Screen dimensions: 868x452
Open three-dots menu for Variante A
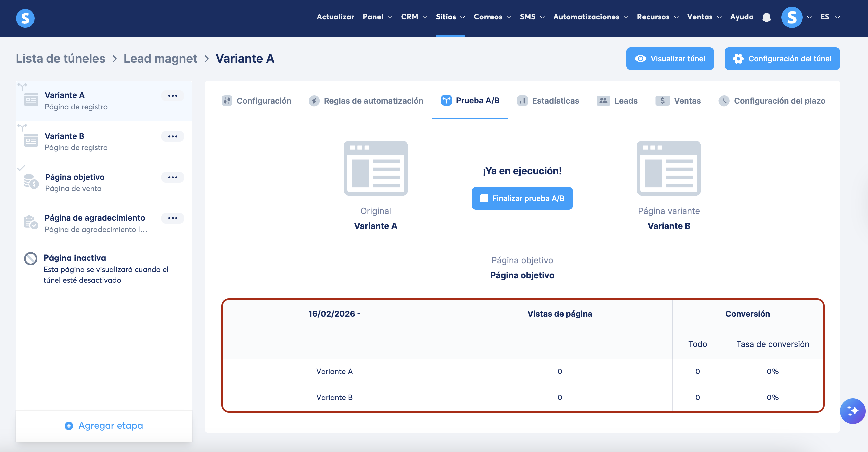(x=173, y=96)
